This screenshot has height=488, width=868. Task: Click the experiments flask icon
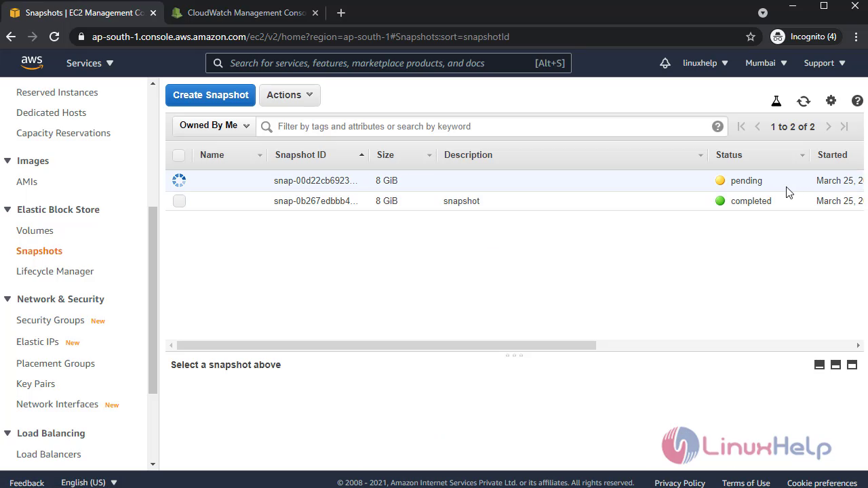tap(776, 101)
